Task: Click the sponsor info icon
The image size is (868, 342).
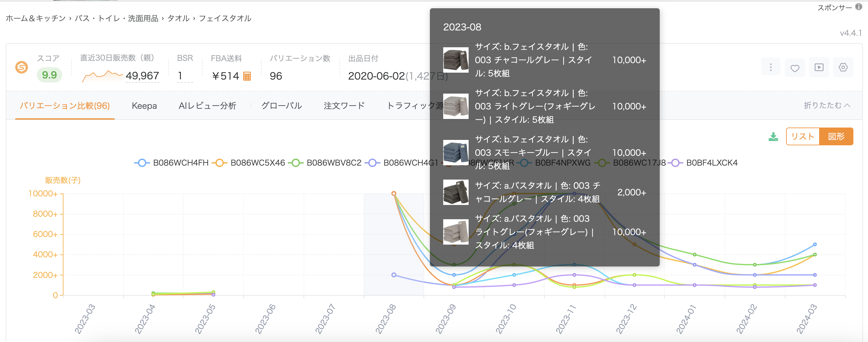Action: click(x=858, y=7)
